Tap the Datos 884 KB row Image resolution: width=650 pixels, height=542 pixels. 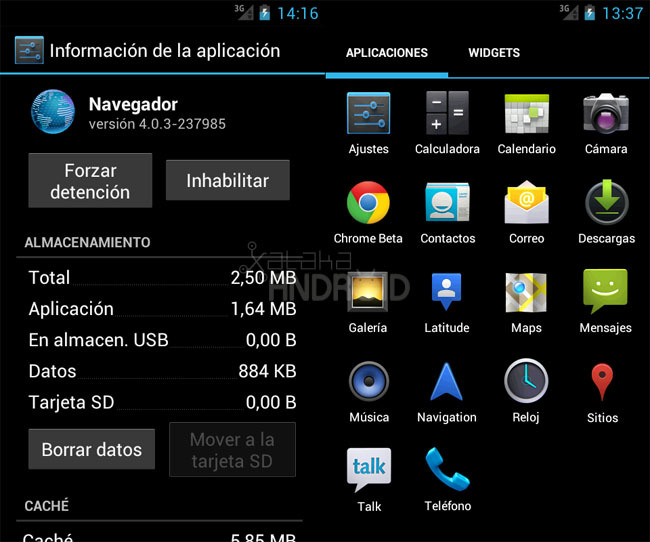click(x=162, y=371)
